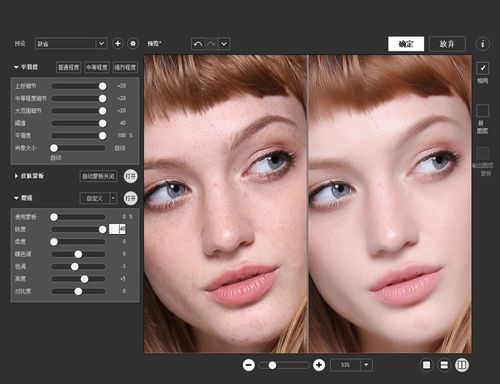Viewport: 500px width, 384px height.
Task: Adjust the 锐度 sharpness slider handle
Action: coord(102,229)
